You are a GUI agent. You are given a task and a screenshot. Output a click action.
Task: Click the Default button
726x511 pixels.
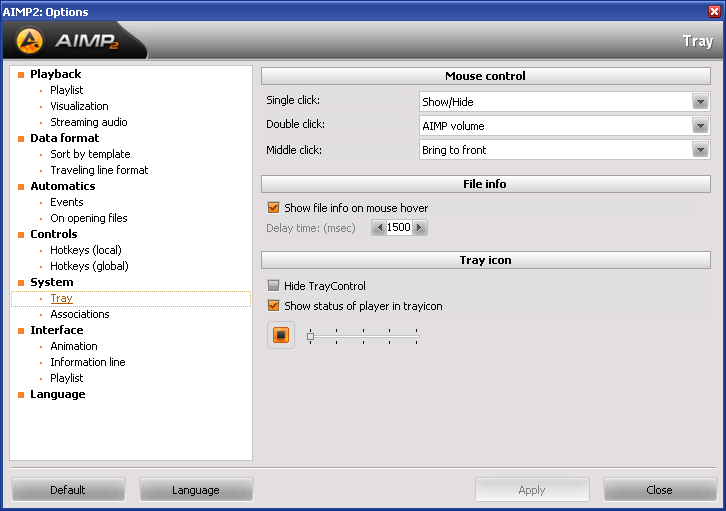68,490
